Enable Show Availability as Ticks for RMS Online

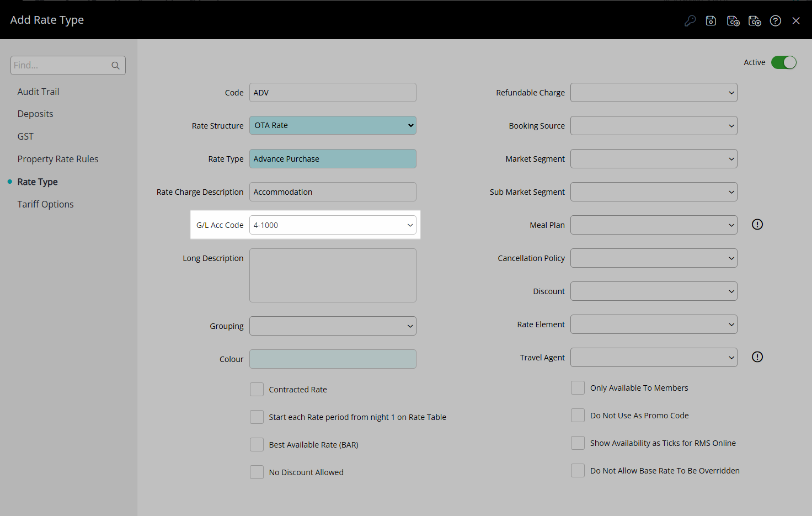tap(578, 443)
